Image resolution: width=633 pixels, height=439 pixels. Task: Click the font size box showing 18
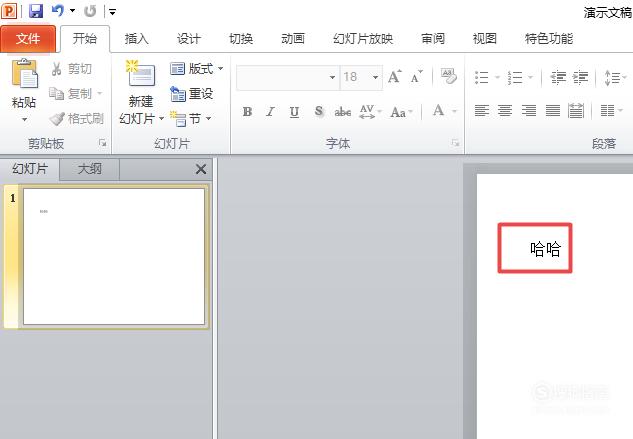coord(355,77)
